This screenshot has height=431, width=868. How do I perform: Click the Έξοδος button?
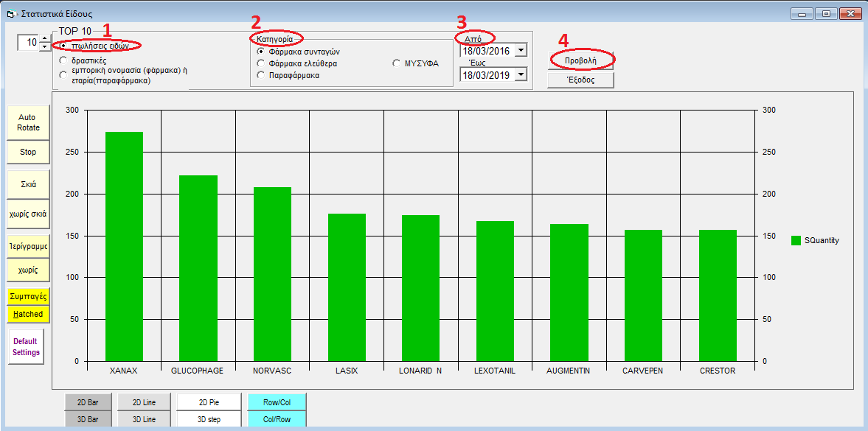click(580, 80)
